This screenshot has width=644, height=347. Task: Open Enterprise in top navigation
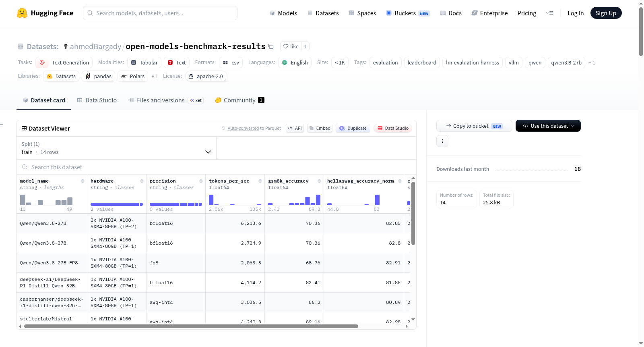pyautogui.click(x=489, y=13)
